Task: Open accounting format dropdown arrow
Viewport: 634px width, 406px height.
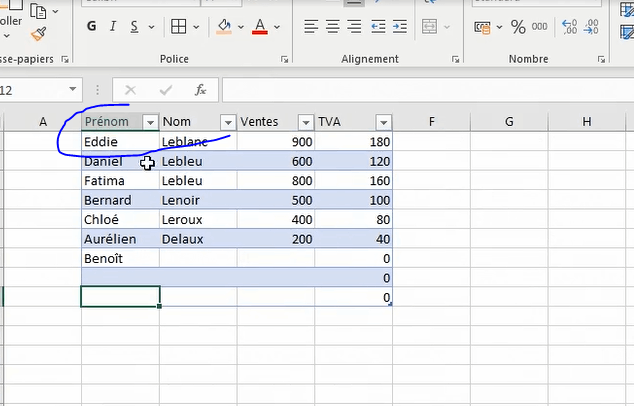Action: [499, 27]
